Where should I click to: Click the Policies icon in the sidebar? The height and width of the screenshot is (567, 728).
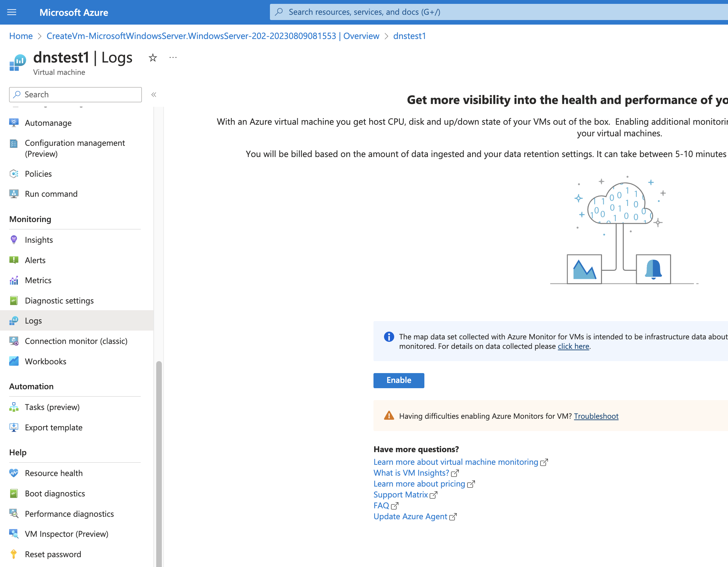(x=14, y=174)
